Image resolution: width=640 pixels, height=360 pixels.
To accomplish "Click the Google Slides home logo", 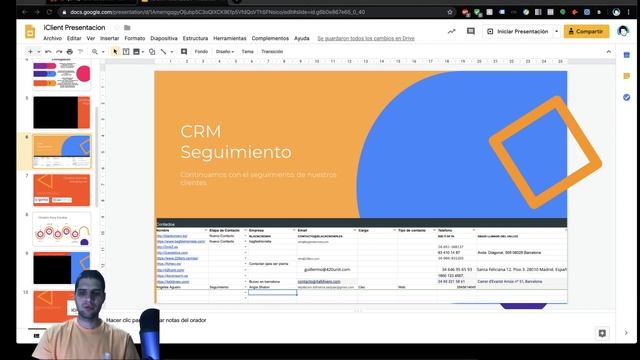I will pyautogui.click(x=30, y=31).
